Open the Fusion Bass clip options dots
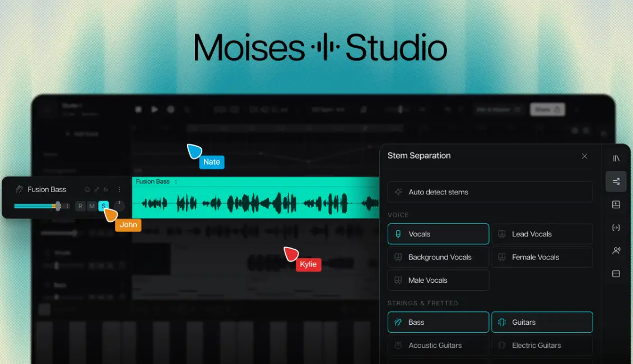Image resolution: width=633 pixels, height=364 pixels. pyautogui.click(x=175, y=182)
